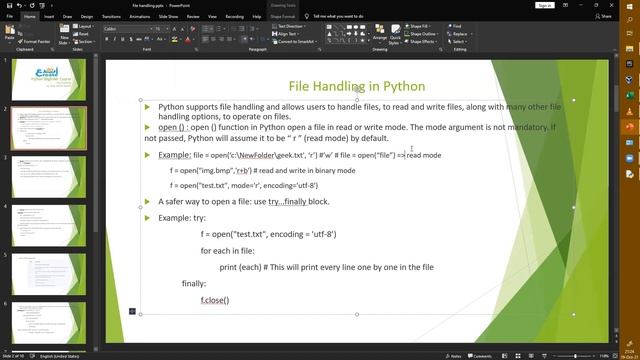Image resolution: width=640 pixels, height=360 pixels.
Task: Switch to Reading View icon in the status bar
Action: point(531,356)
